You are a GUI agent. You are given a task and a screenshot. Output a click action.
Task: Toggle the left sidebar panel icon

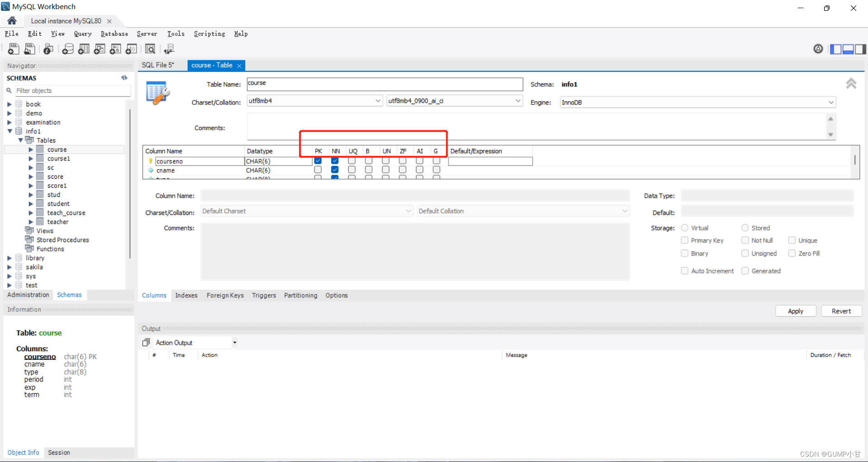tap(836, 49)
